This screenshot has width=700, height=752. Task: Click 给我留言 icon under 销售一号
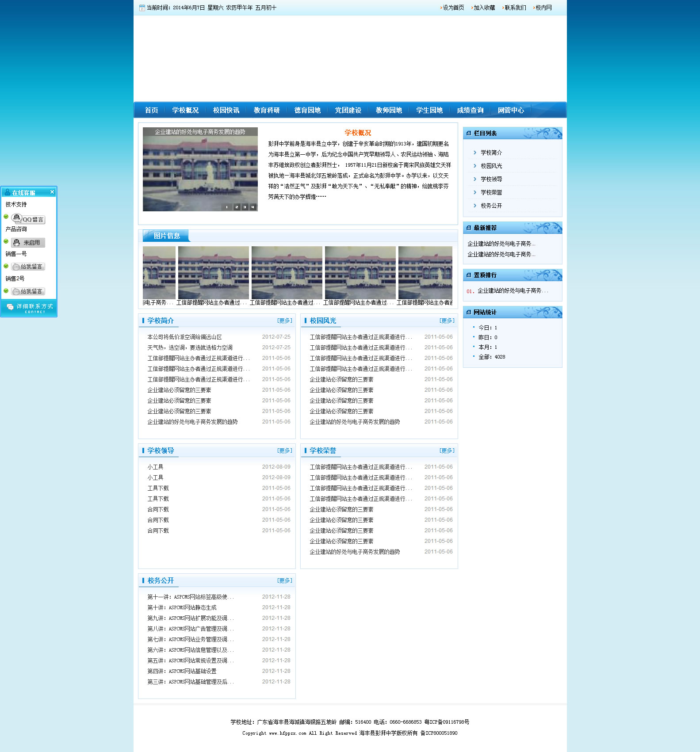(28, 267)
